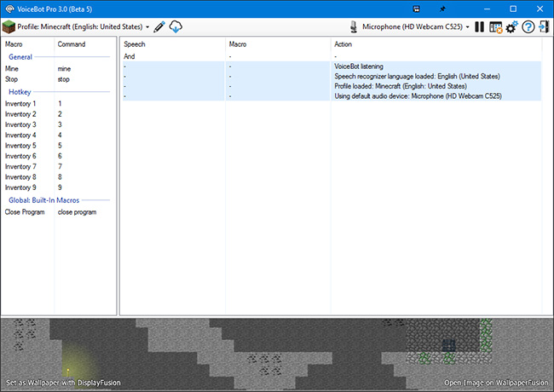Image resolution: width=554 pixels, height=392 pixels.
Task: Collapse Global: Built-In Macros group
Action: 43,200
